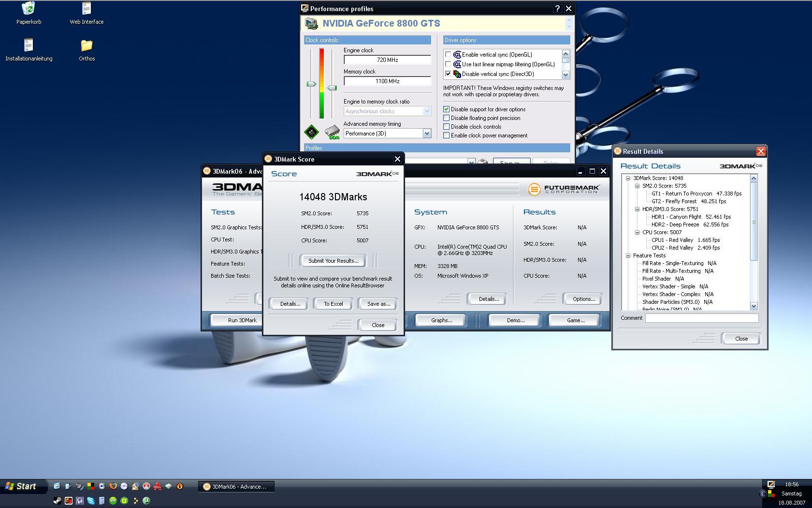Screen dimensions: 812x508
Task: Launch Firefox from quick launch bar
Action: point(113,486)
